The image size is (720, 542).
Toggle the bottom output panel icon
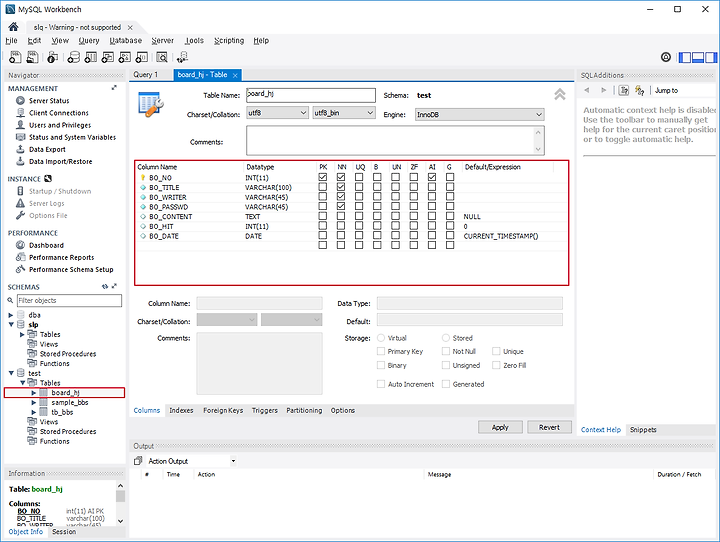(698, 57)
